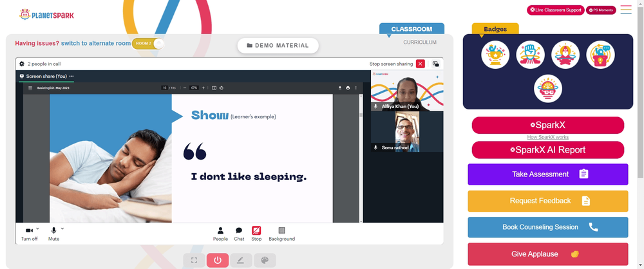Screen dimensions: 644x269
Task: Open call settings gear icon
Action: [x=22, y=64]
